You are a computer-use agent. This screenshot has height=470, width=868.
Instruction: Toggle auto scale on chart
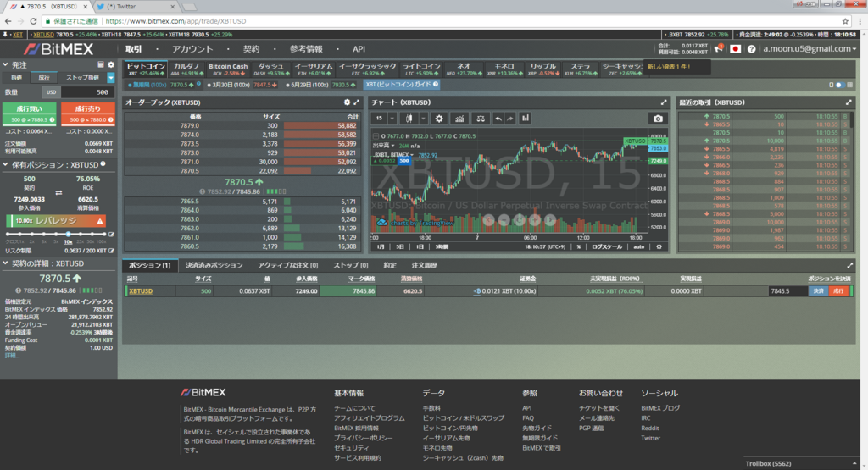pos(639,246)
